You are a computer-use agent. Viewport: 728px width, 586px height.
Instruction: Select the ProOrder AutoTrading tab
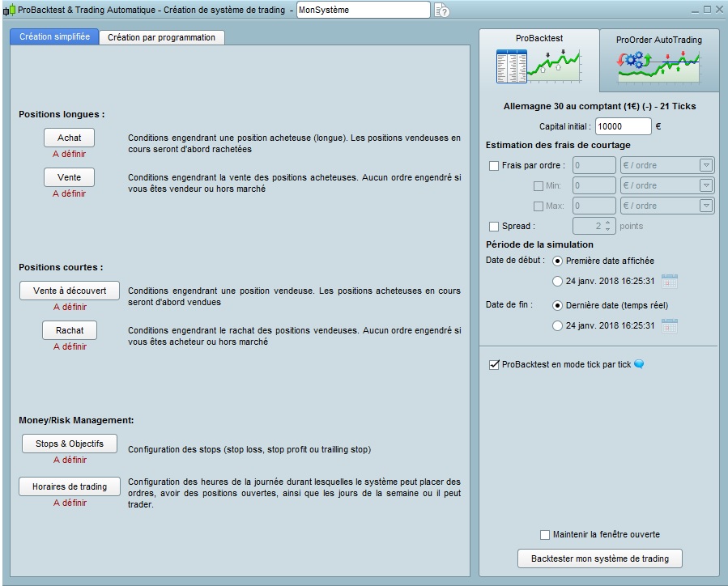(659, 59)
